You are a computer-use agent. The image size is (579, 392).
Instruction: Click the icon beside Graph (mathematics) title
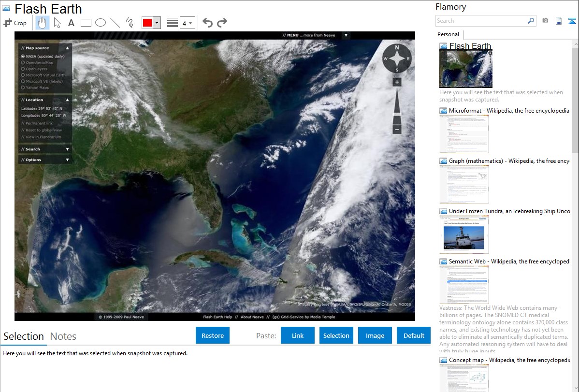point(443,161)
